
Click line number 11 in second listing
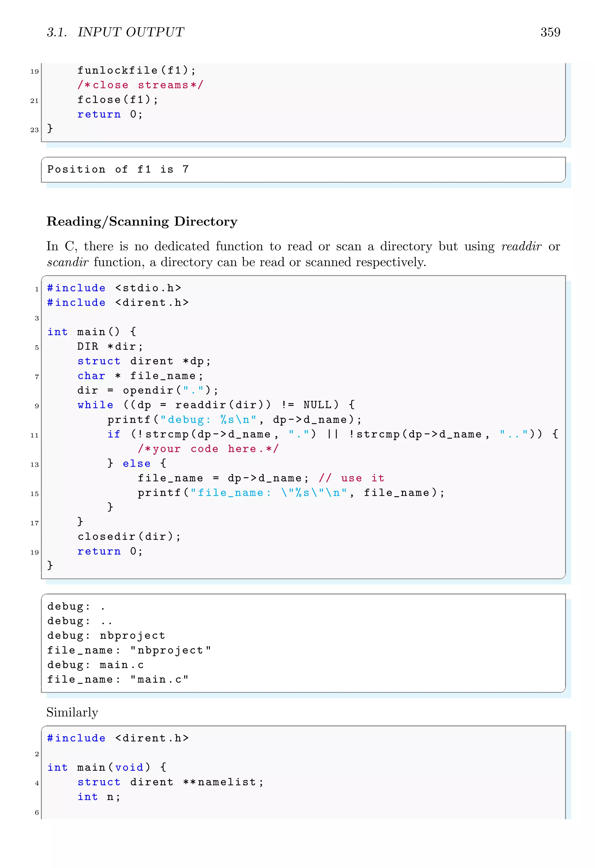pyautogui.click(x=34, y=435)
